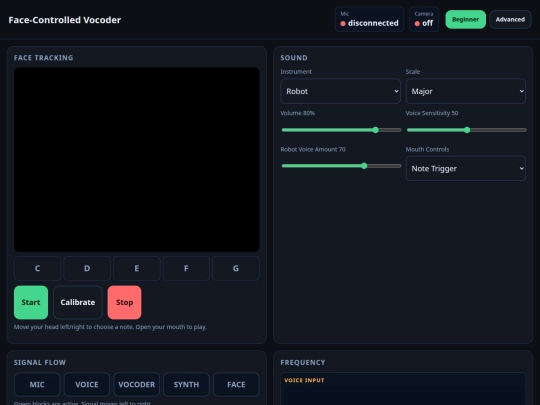Click the red Stop button

pos(124,302)
